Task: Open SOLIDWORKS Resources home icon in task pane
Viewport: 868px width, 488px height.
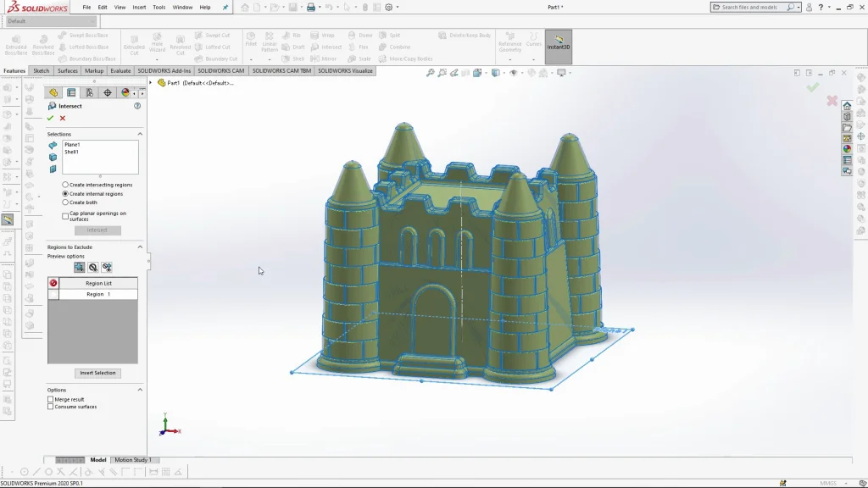Action: click(847, 106)
